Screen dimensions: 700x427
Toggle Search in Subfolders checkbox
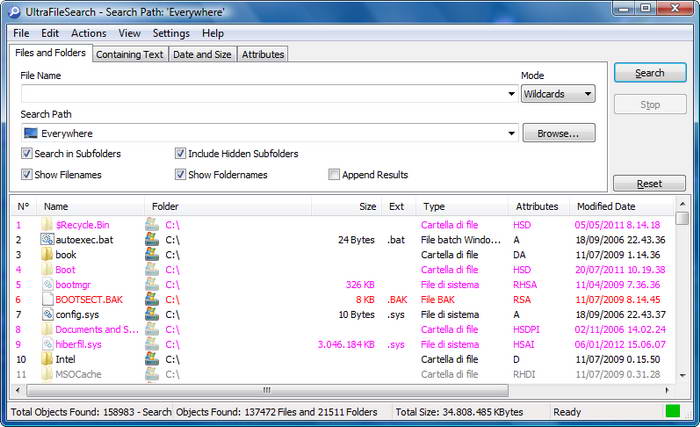tap(27, 154)
